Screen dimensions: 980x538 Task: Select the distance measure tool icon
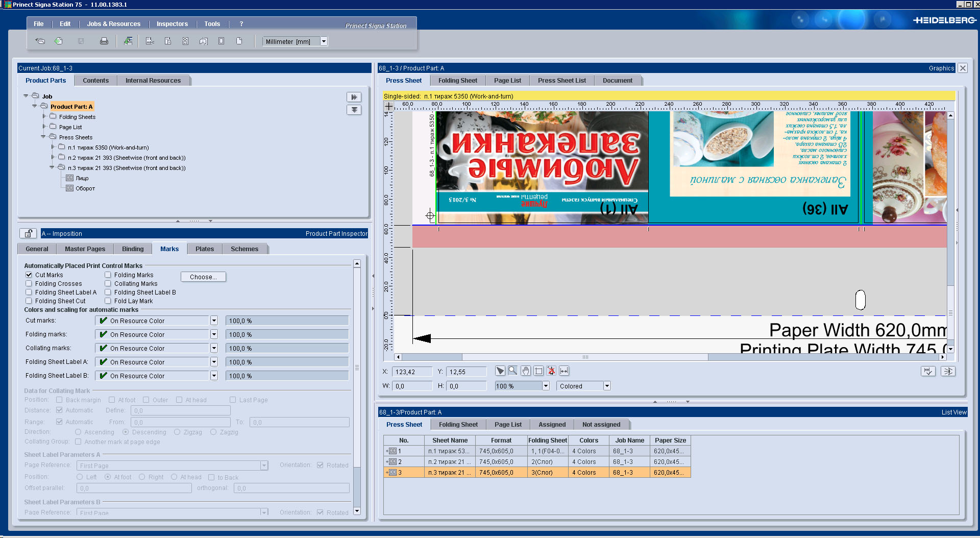[564, 371]
